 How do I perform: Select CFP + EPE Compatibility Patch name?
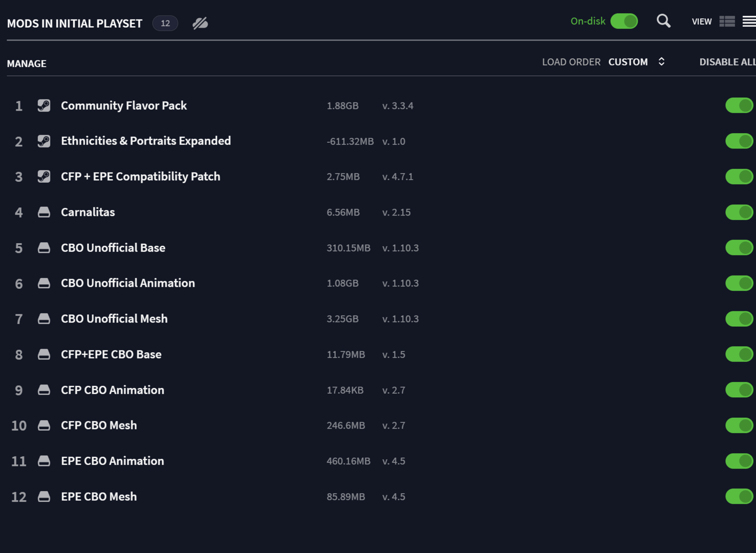pyautogui.click(x=141, y=177)
